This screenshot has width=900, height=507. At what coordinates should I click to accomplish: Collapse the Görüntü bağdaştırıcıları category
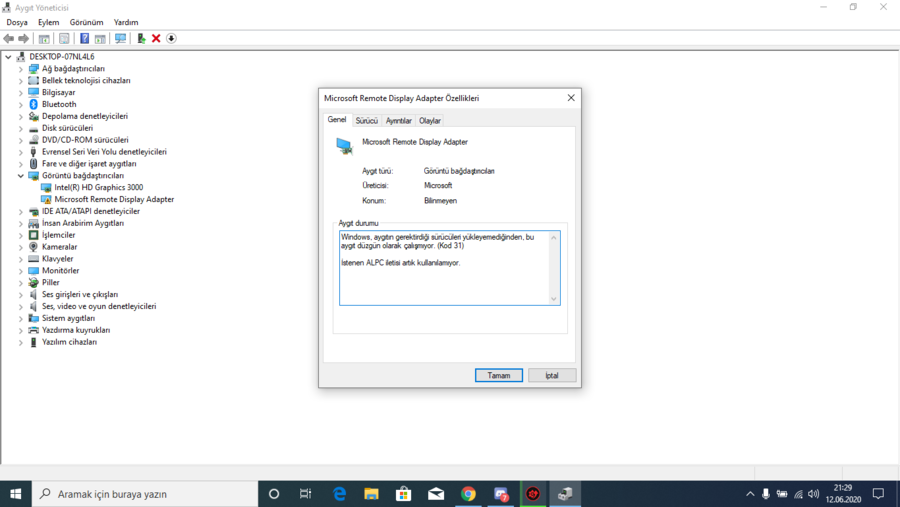21,176
